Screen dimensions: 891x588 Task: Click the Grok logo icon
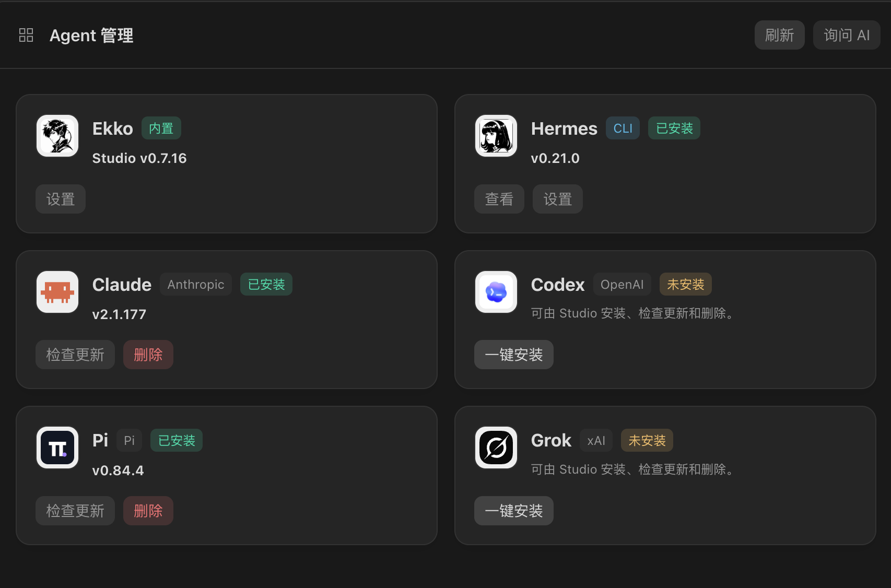(496, 448)
